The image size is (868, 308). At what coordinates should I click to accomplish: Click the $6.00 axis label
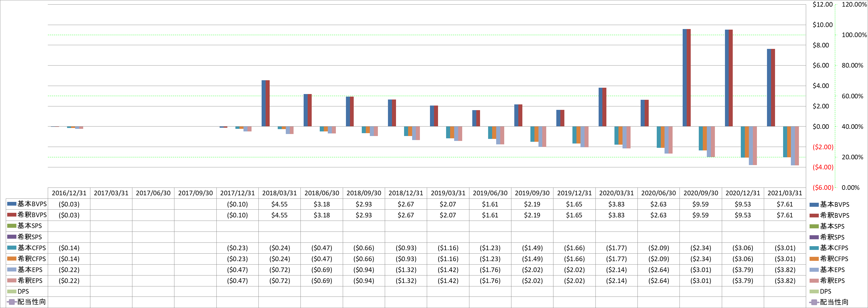(821, 65)
